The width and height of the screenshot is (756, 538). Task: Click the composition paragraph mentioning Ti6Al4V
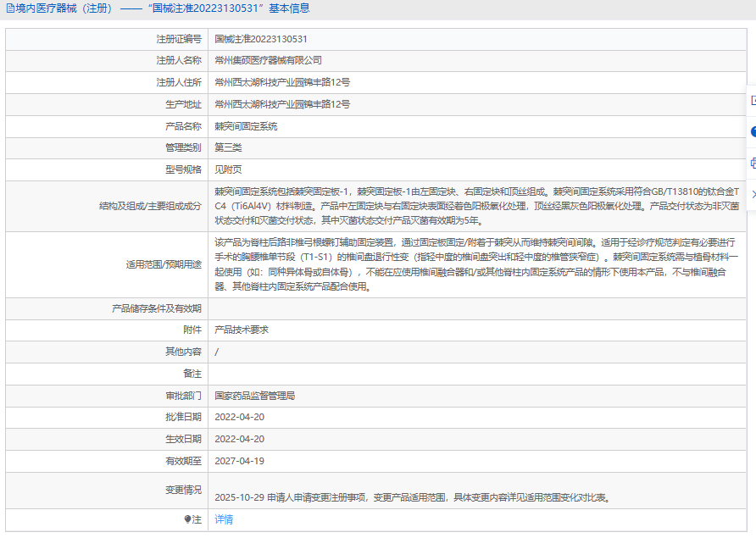click(x=477, y=206)
